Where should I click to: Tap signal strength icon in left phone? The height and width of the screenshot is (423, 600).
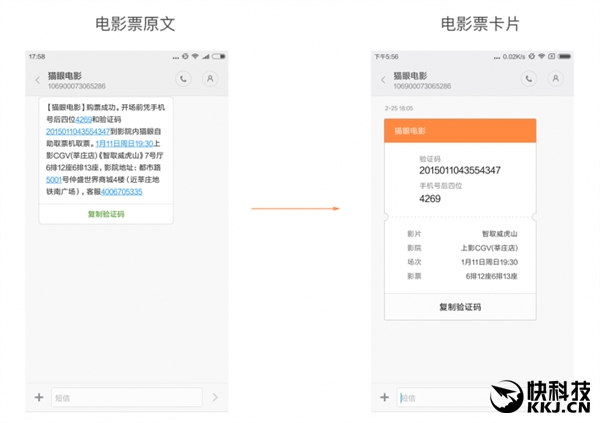206,56
